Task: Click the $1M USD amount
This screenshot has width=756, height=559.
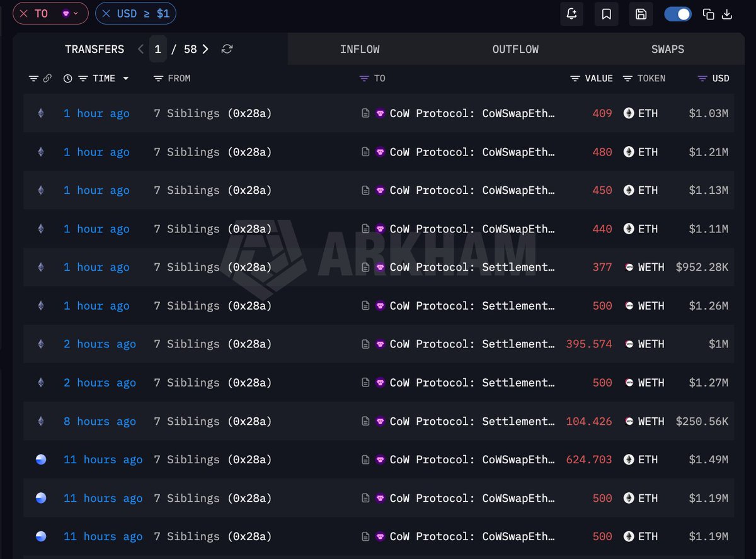Action: pyautogui.click(x=718, y=344)
